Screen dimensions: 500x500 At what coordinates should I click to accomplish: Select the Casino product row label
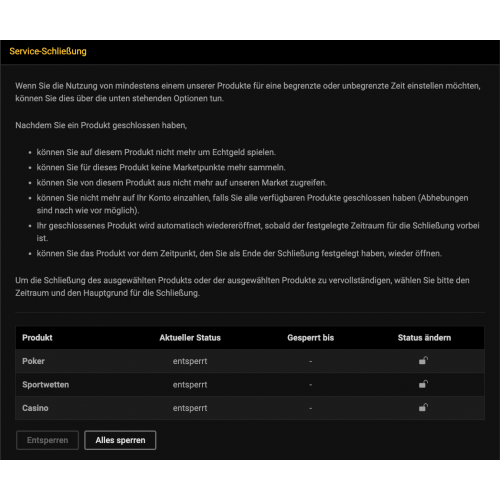click(x=35, y=408)
